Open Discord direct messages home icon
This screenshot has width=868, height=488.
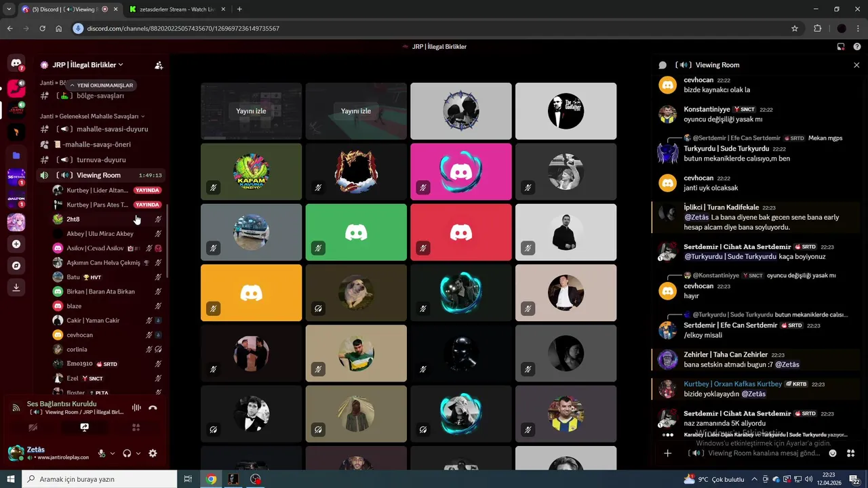point(16,63)
